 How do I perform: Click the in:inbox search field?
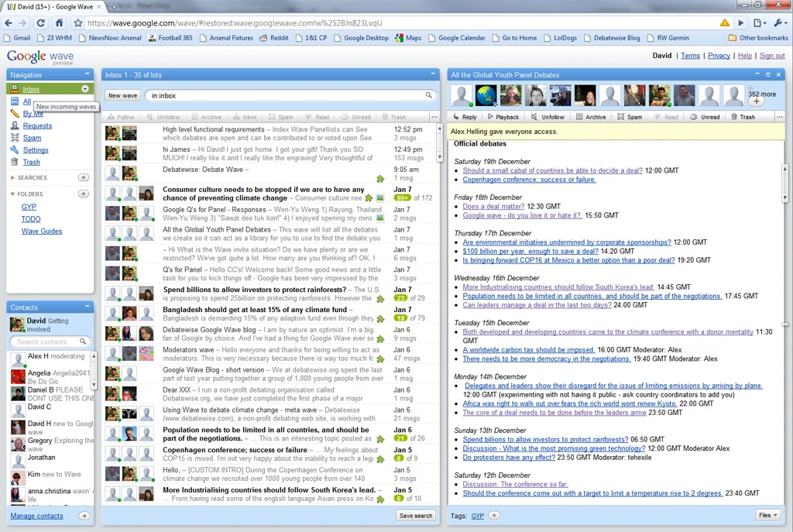click(290, 95)
